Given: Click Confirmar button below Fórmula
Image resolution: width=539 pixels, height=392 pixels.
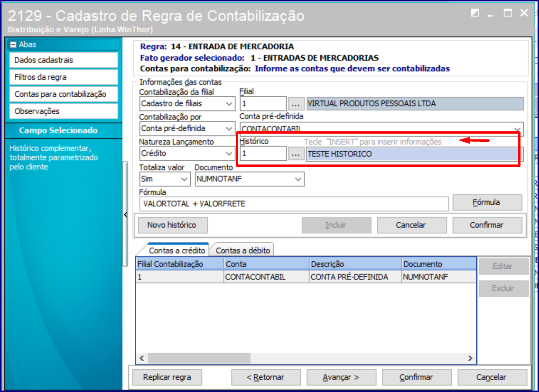Looking at the screenshot, I should 487,225.
